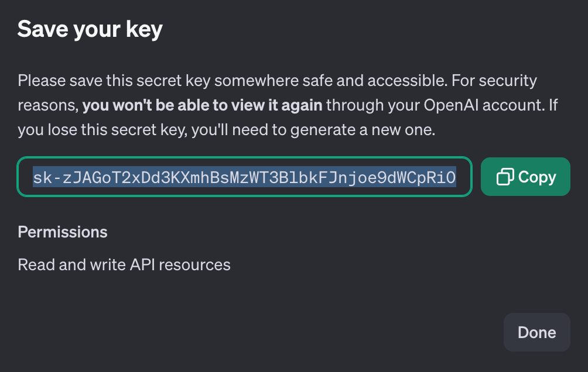Click "you lose this secret key" phrase
This screenshot has width=588, height=372.
[x=102, y=130]
